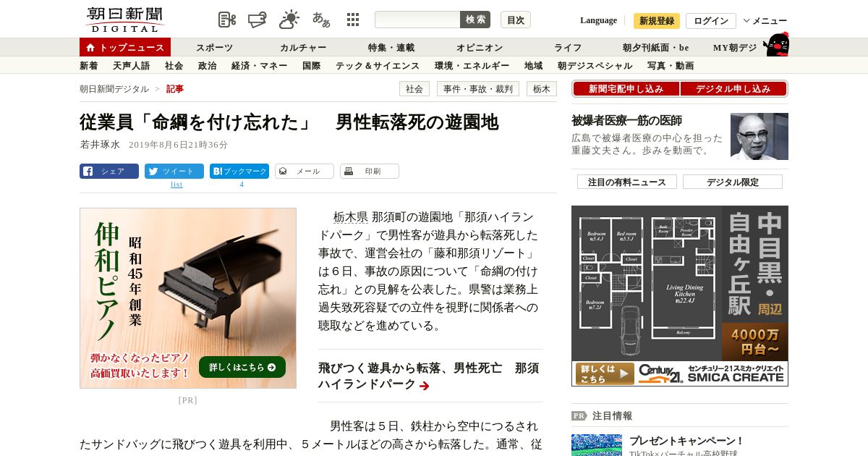The image size is (868, 456).
Task: Click the 栃木 tag button
Action: click(x=542, y=89)
